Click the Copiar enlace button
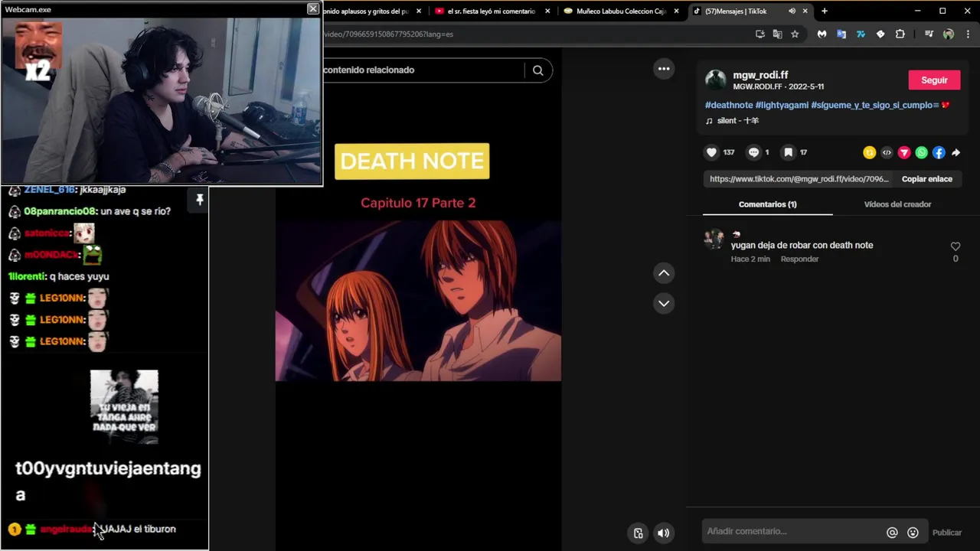 click(x=926, y=179)
